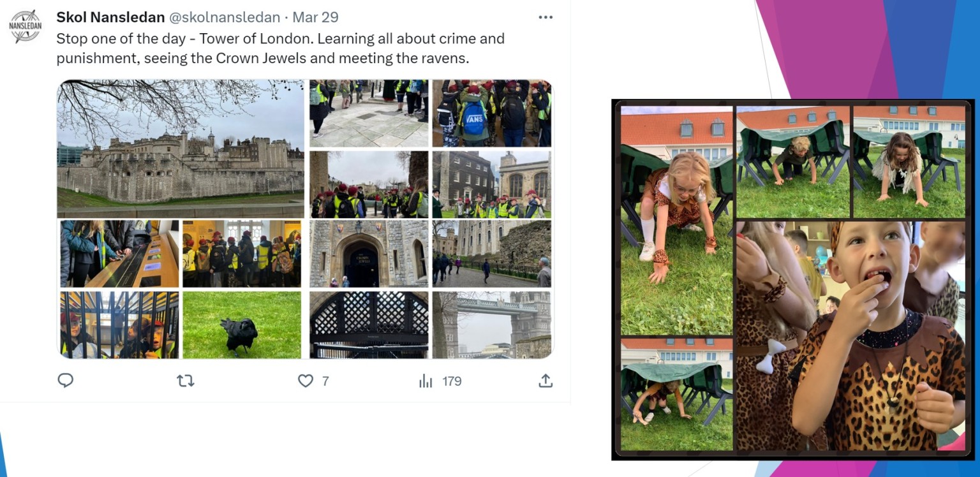Viewport: 980px width, 477px height.
Task: Click the @skolnansledan handle
Action: point(225,17)
